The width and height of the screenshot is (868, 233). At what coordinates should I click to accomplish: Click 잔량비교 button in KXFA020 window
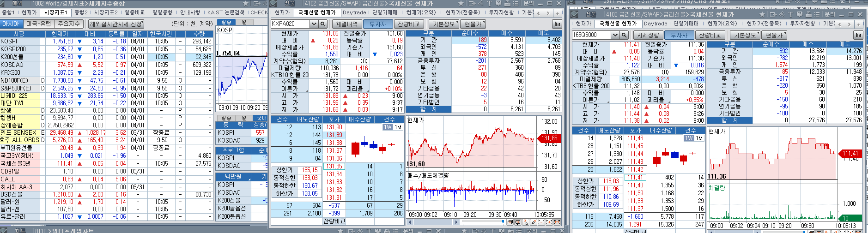(409, 24)
